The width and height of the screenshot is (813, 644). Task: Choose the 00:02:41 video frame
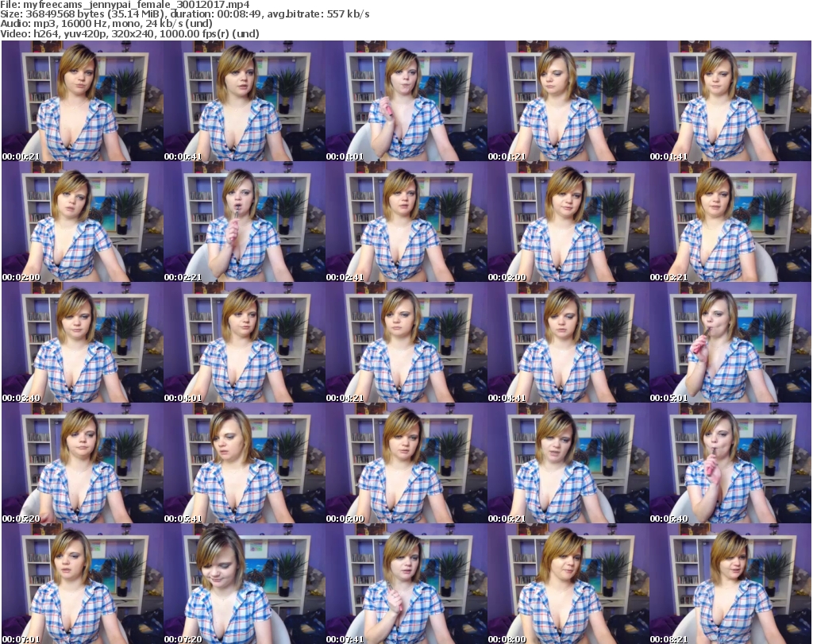click(406, 222)
